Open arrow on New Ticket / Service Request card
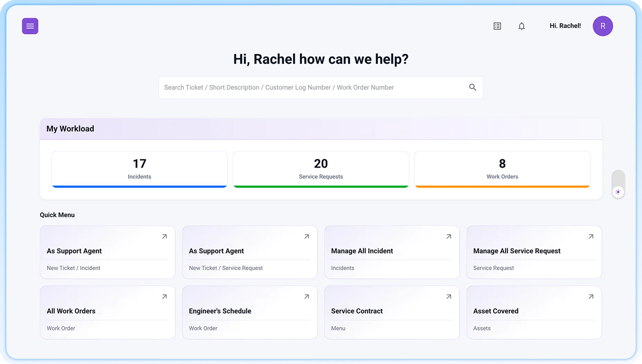The height and width of the screenshot is (364, 642). coord(307,237)
